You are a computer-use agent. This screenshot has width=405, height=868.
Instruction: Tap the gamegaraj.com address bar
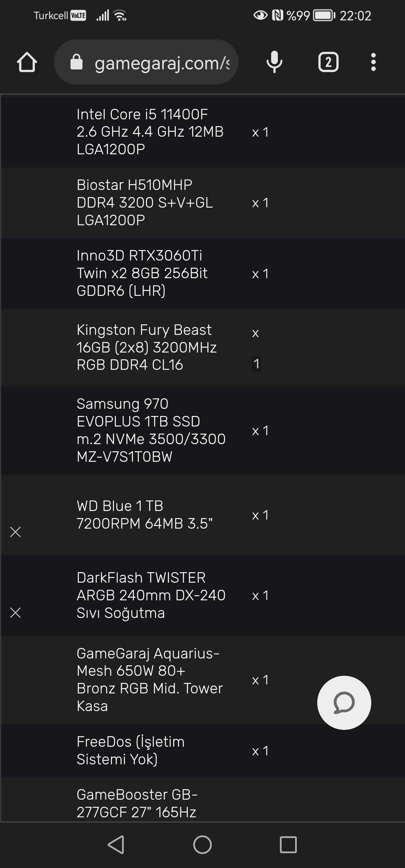tap(161, 63)
